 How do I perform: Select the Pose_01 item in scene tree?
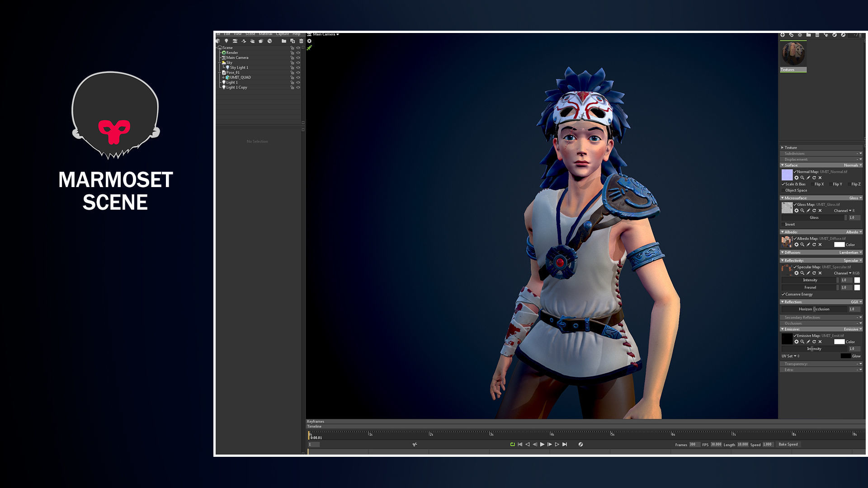tap(233, 73)
